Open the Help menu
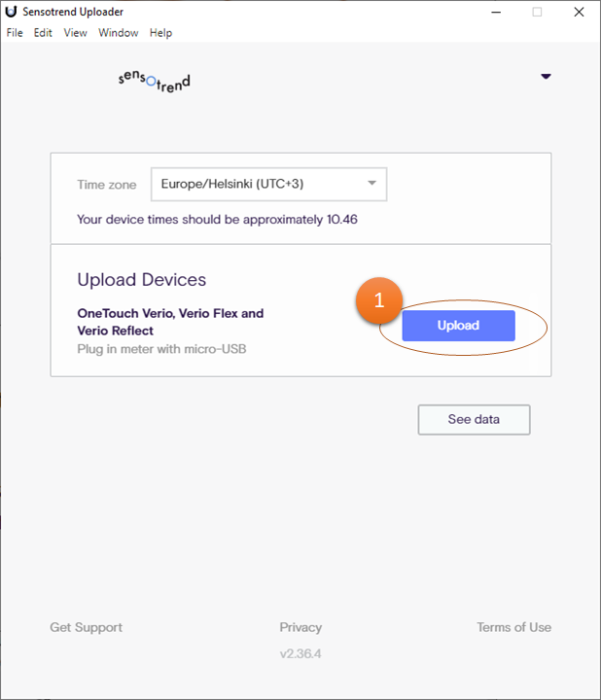This screenshot has width=601, height=700. [160, 33]
